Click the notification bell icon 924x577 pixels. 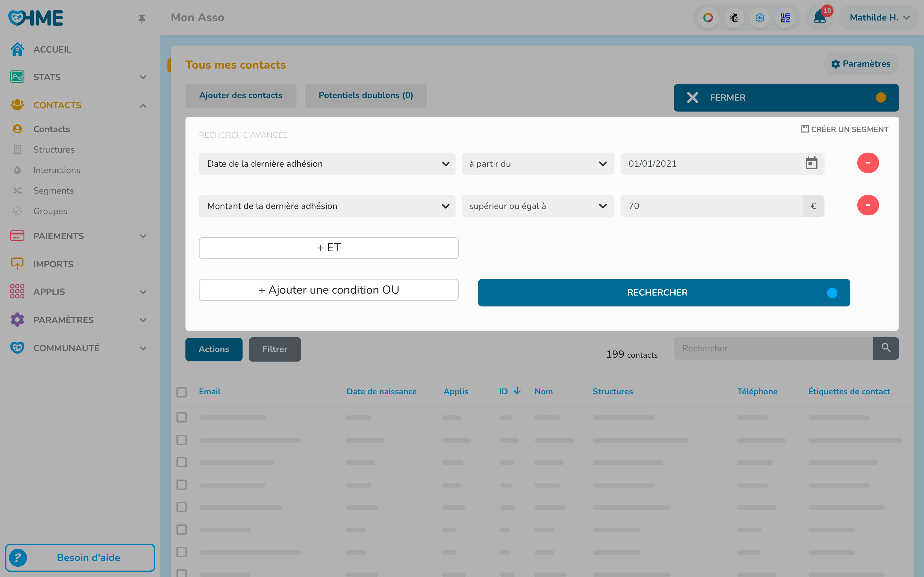tap(819, 18)
